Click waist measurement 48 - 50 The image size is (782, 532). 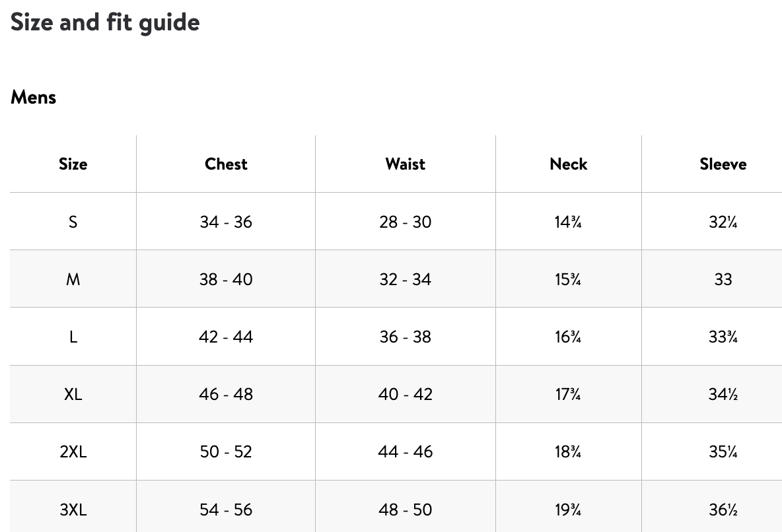pyautogui.click(x=406, y=510)
